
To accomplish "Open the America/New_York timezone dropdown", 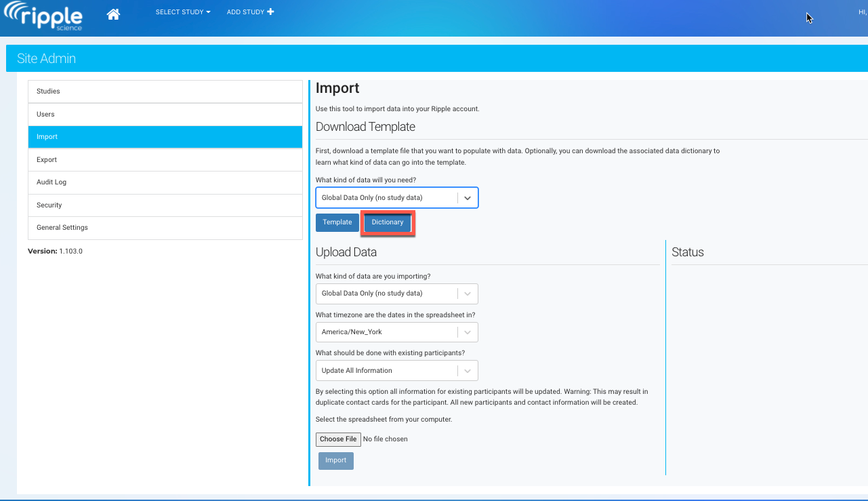I will (x=396, y=332).
